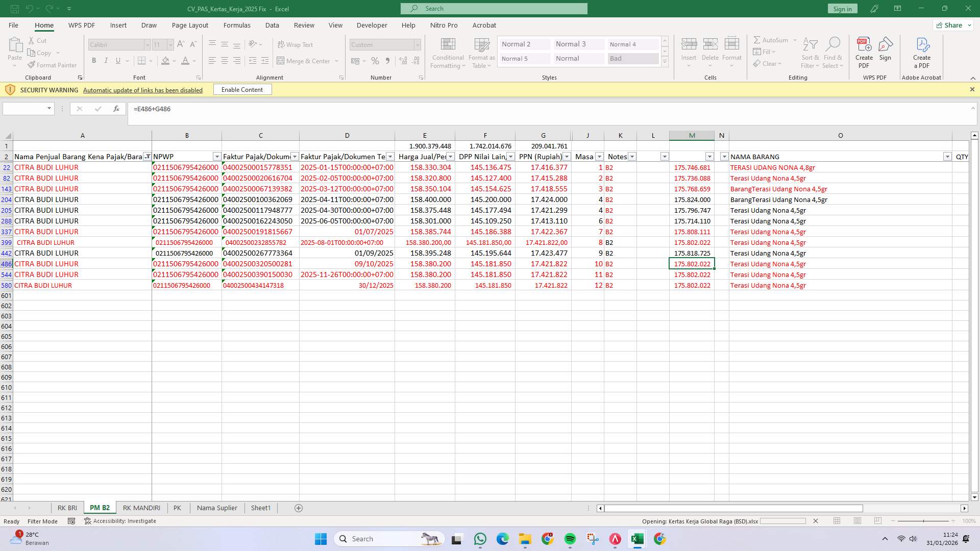The width and height of the screenshot is (980, 551).
Task: Increase decimal places of the cell
Action: coord(403,61)
